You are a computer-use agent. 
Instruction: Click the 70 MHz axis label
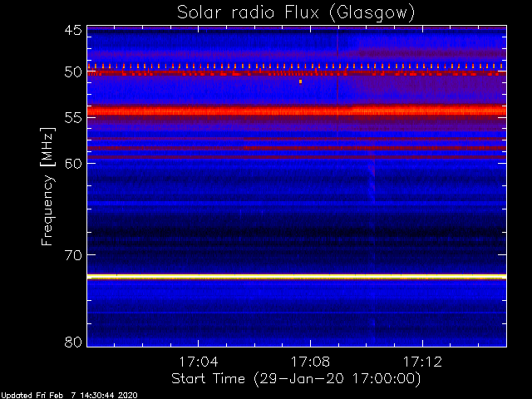coord(73,255)
